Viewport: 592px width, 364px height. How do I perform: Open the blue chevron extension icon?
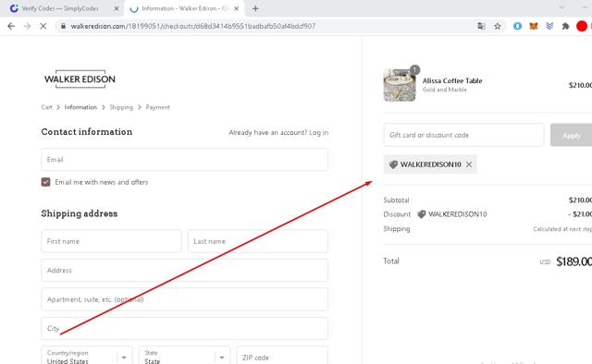[x=549, y=26]
